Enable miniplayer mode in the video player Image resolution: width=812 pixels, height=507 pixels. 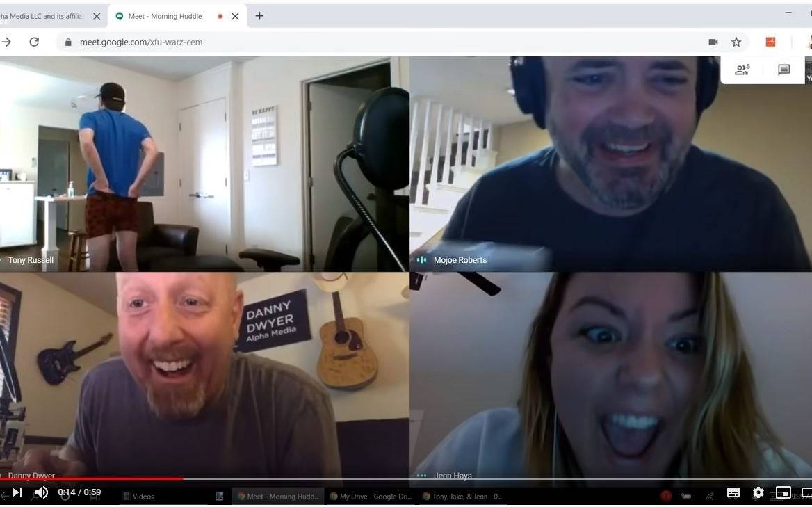pos(783,492)
